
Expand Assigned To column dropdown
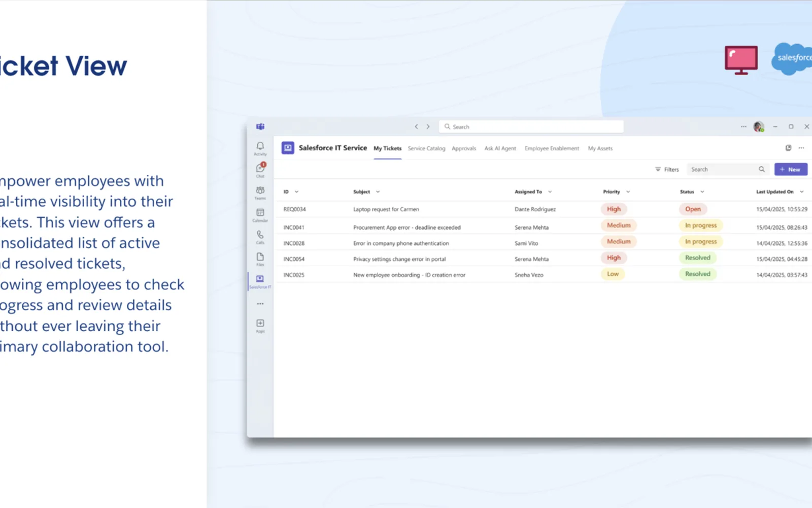tap(550, 192)
